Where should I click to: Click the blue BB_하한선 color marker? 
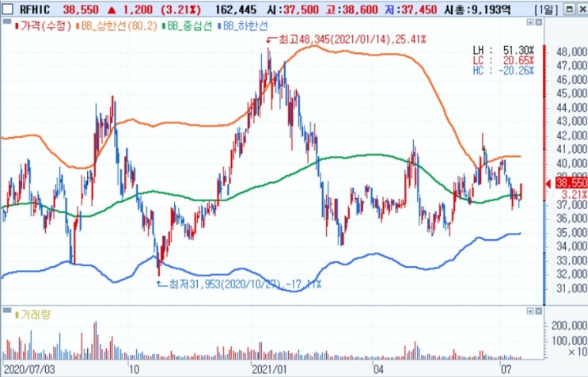(220, 26)
